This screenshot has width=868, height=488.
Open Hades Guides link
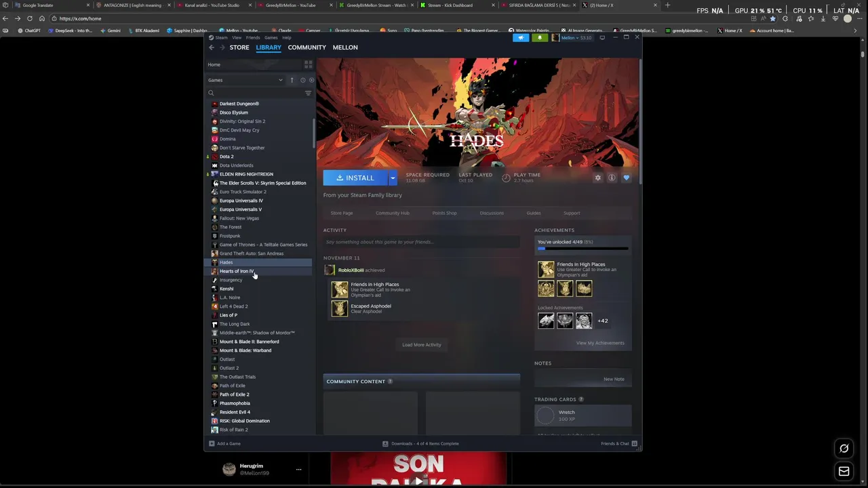click(x=534, y=213)
